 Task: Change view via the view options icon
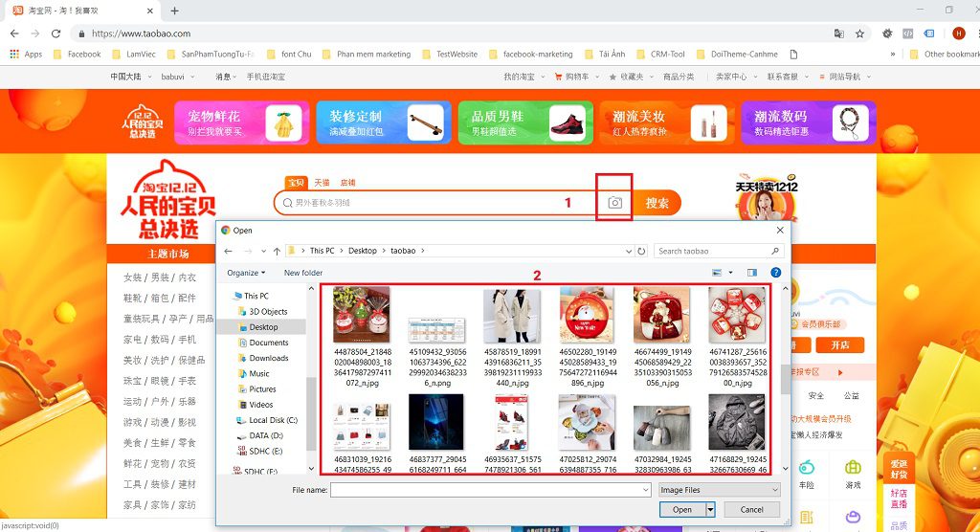click(x=717, y=273)
